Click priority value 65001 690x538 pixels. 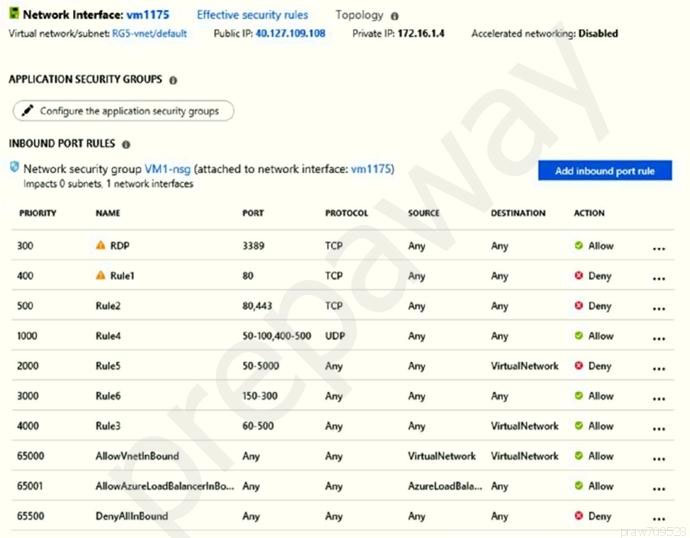click(30, 486)
